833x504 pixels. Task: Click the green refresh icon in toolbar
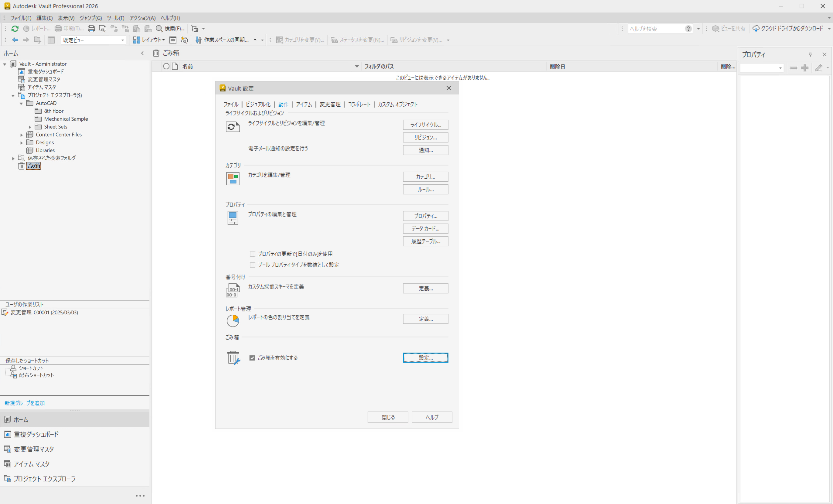15,29
